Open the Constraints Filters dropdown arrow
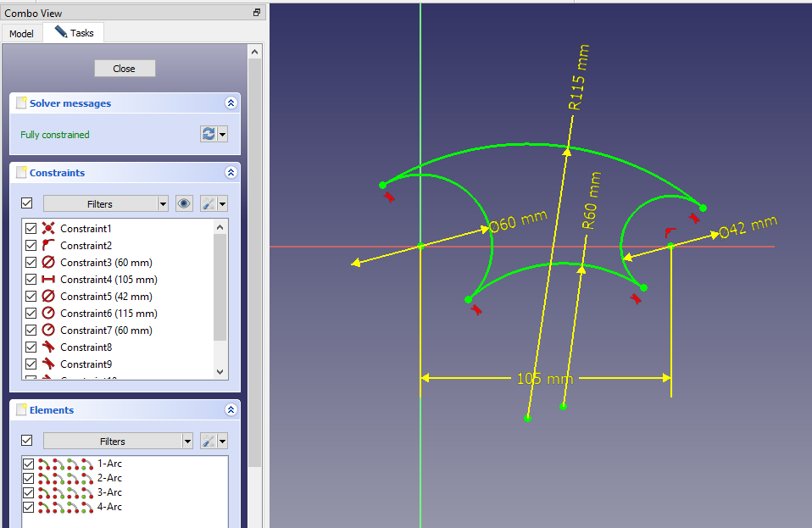 click(163, 203)
